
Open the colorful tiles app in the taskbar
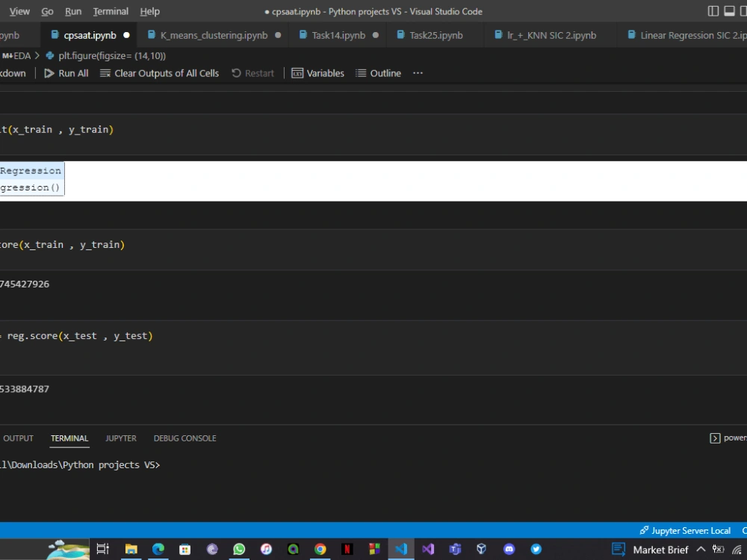coord(374,549)
